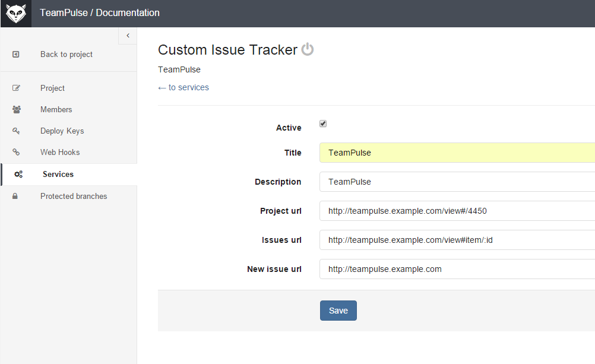Click the Protected branches lock icon
The width and height of the screenshot is (595, 364).
(15, 196)
